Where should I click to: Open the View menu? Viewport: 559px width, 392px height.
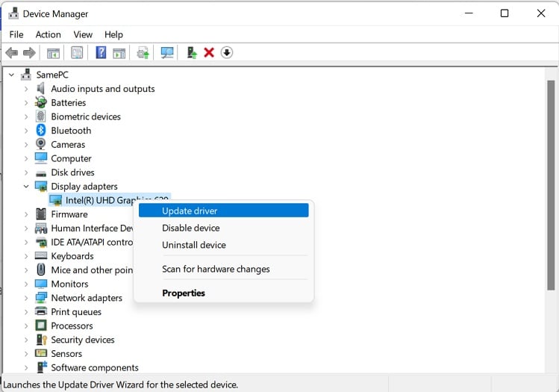(x=83, y=34)
